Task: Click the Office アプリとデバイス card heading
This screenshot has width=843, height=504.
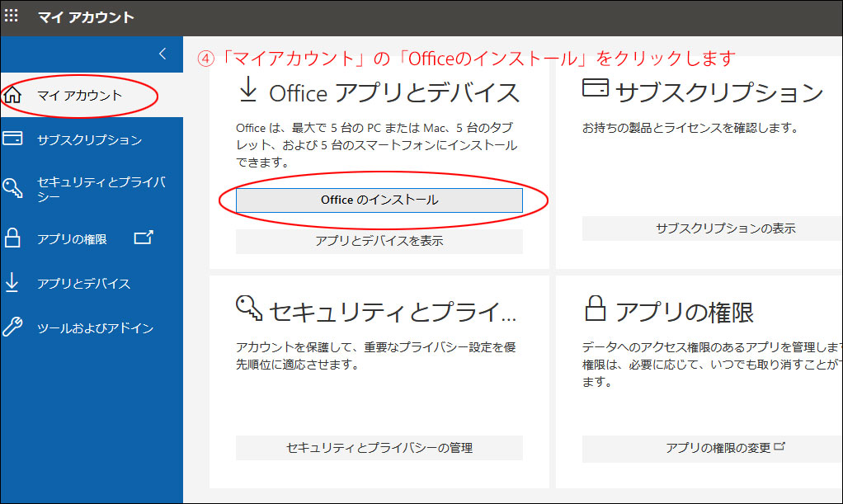Action: pyautogui.click(x=394, y=92)
